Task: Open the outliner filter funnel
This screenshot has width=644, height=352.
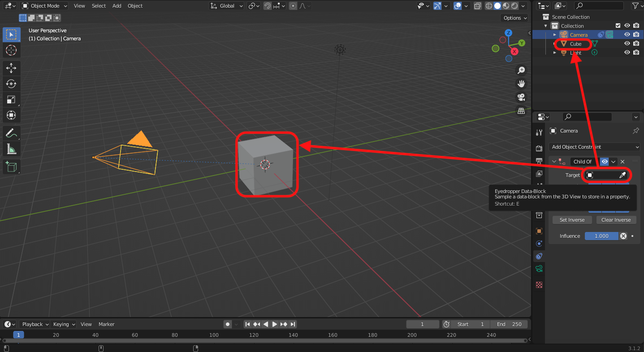Action: (635, 6)
